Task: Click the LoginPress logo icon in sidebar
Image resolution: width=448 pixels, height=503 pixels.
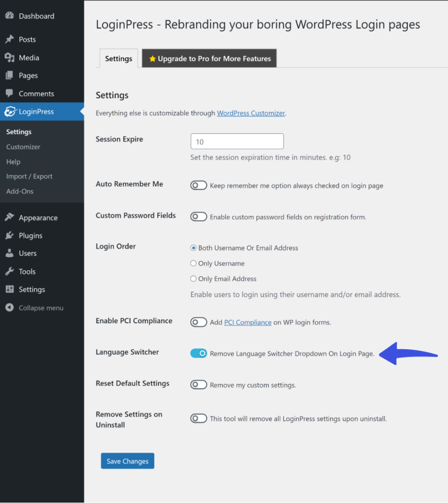Action: pos(10,112)
